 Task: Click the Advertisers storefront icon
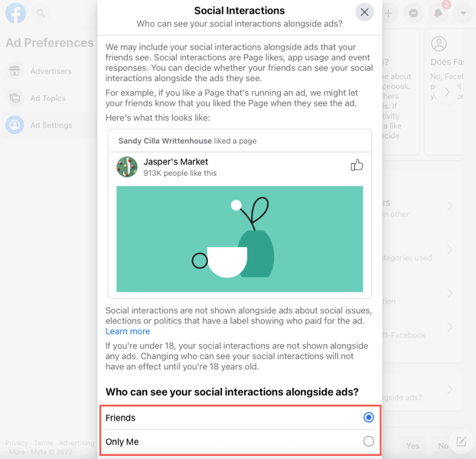[x=15, y=71]
